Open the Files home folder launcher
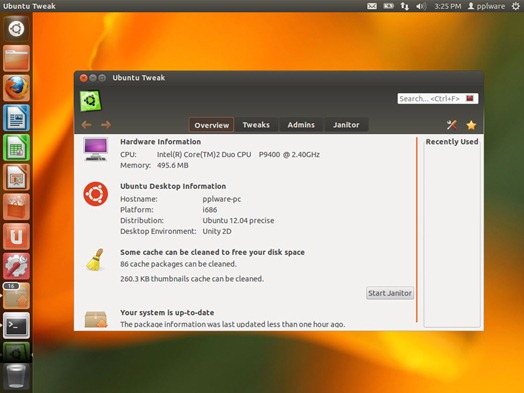The height and width of the screenshot is (393, 524). (16, 58)
